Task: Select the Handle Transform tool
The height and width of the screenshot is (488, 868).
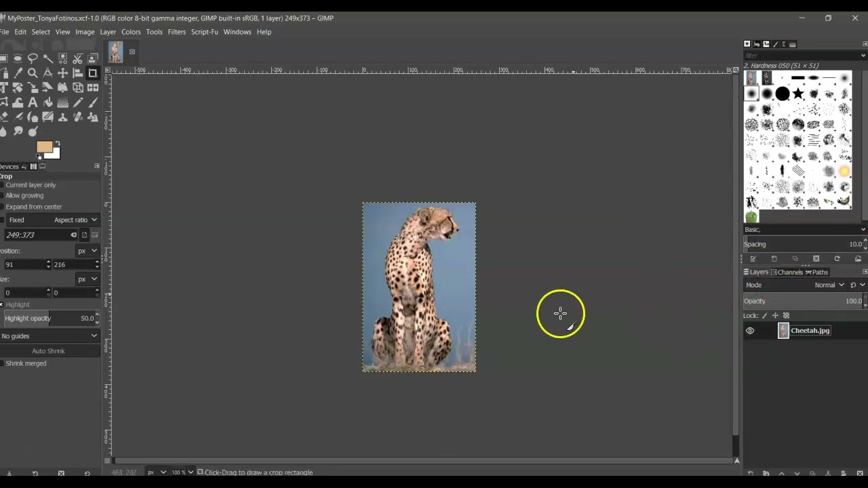Action: coord(63,87)
